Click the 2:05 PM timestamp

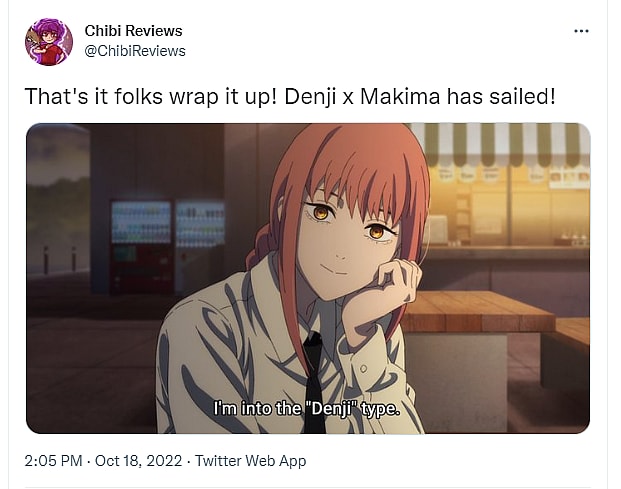53,461
